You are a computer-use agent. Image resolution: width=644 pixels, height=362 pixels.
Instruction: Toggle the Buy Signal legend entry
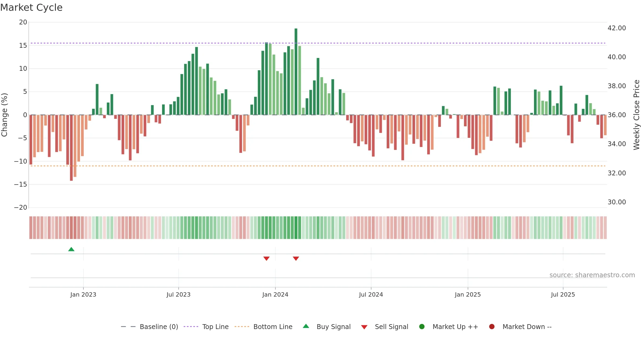click(327, 327)
